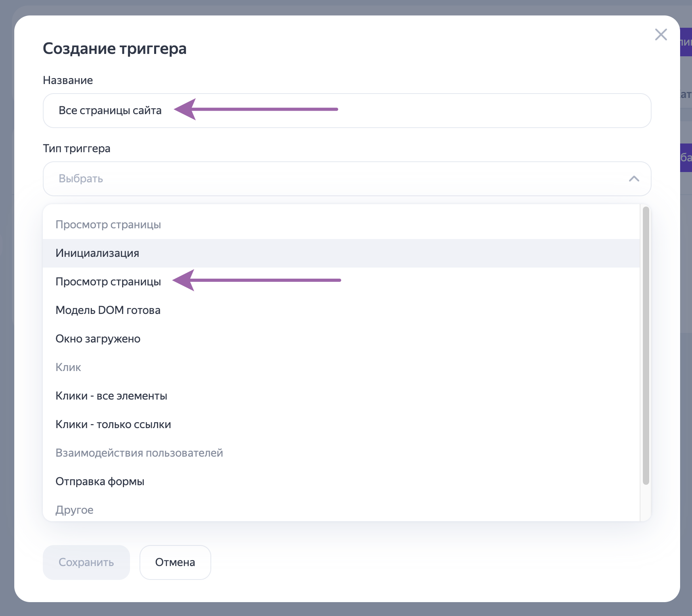692x616 pixels.
Task: Select the Инициализация trigger type
Action: click(x=97, y=253)
